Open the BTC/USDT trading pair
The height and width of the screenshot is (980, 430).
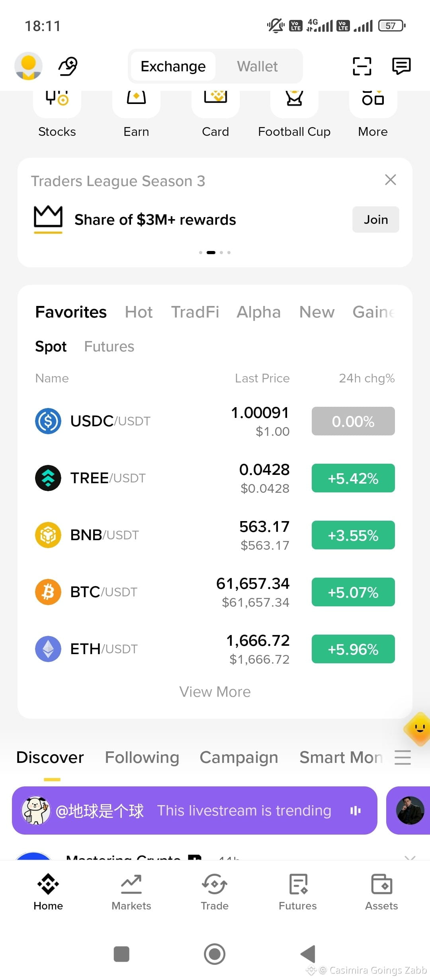click(x=215, y=592)
